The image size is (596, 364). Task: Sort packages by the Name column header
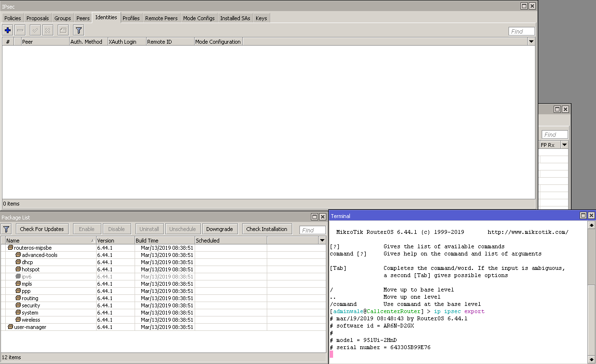[x=48, y=241]
